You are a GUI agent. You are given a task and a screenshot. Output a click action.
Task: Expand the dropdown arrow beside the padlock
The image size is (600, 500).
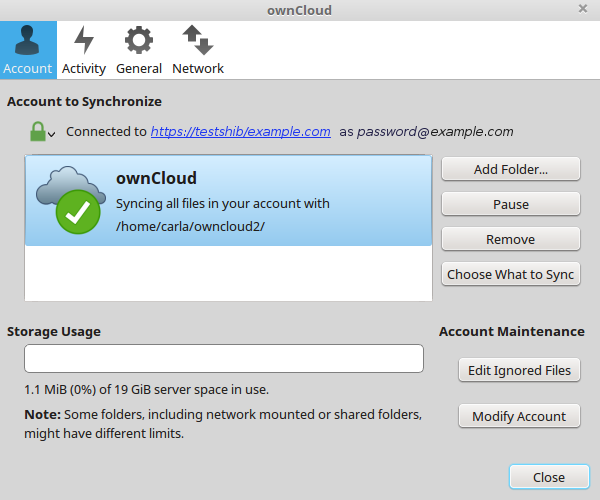click(x=52, y=135)
